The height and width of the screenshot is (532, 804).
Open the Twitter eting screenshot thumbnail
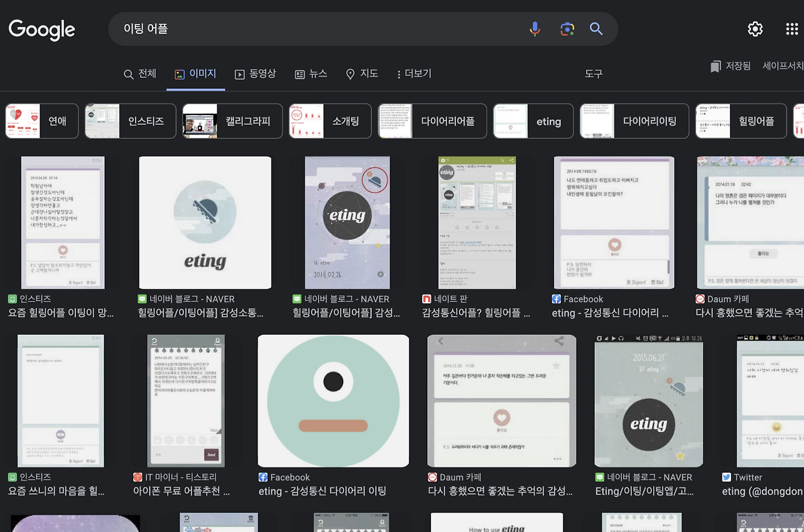point(770,401)
